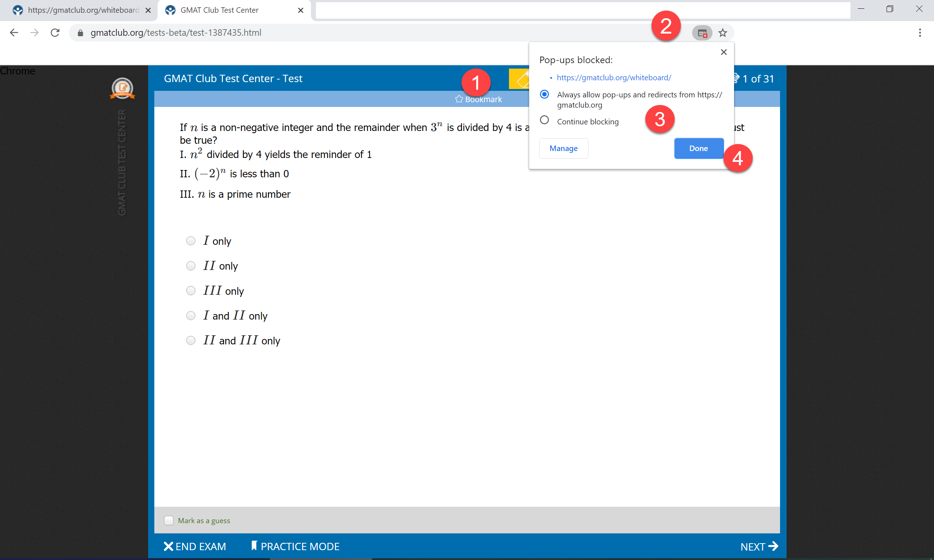
Task: Click the GMAT Club Test Center logo
Action: 122,88
